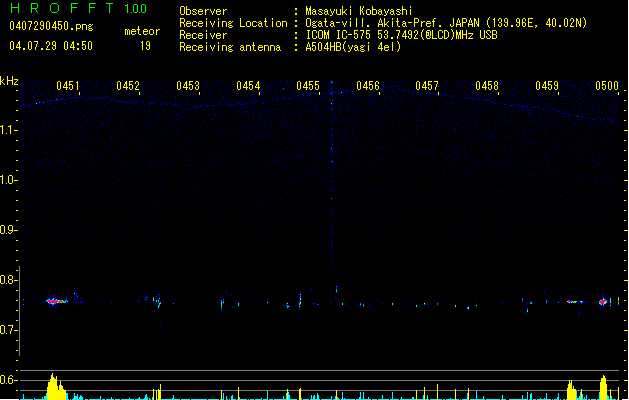Click the 0459 time marker
The height and width of the screenshot is (400, 629).
pos(547,86)
